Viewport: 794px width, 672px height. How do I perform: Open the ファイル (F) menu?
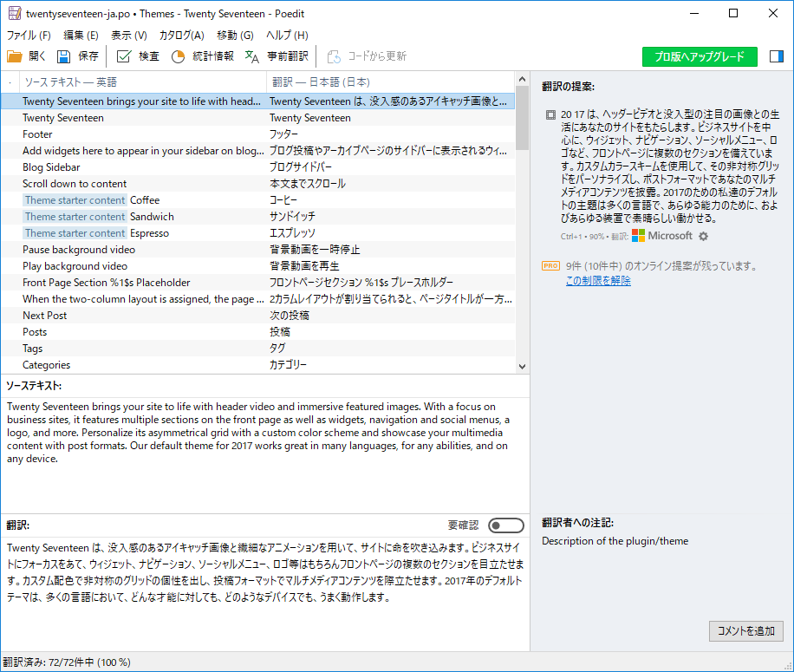(29, 35)
